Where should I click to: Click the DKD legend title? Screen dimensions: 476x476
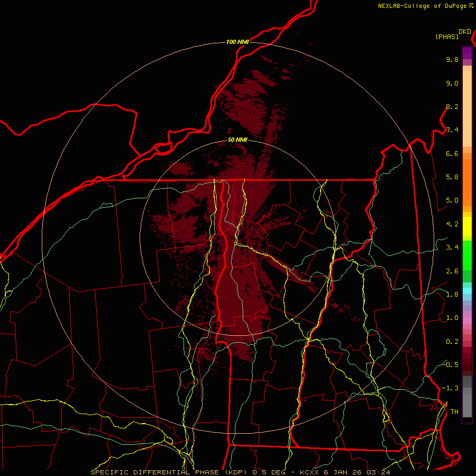click(x=465, y=32)
